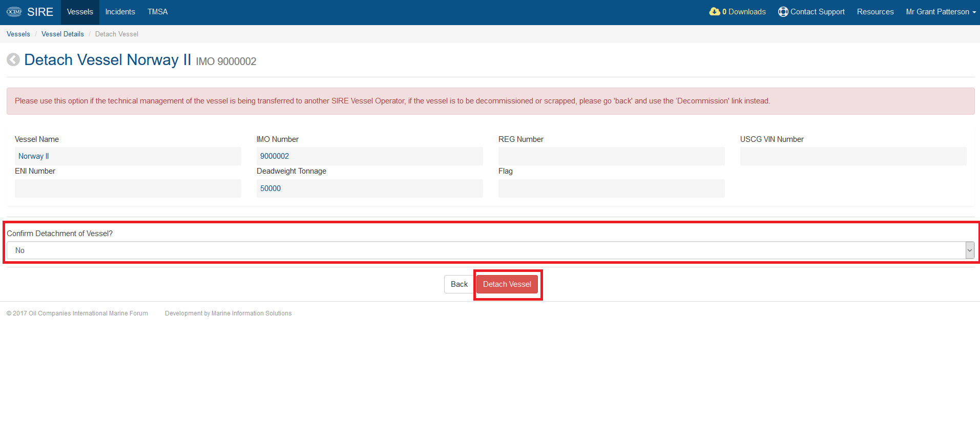980x443 pixels.
Task: Click the cloud download icon
Action: (x=715, y=11)
